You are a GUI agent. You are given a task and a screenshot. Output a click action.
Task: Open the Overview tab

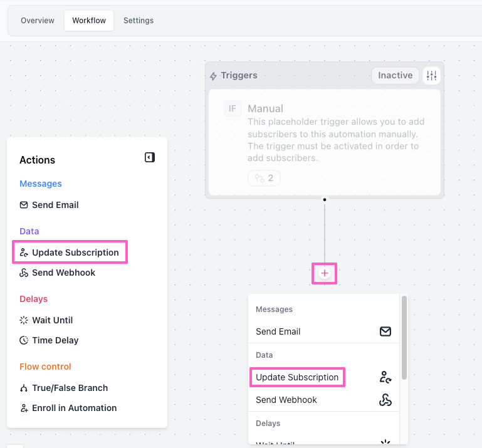(38, 21)
